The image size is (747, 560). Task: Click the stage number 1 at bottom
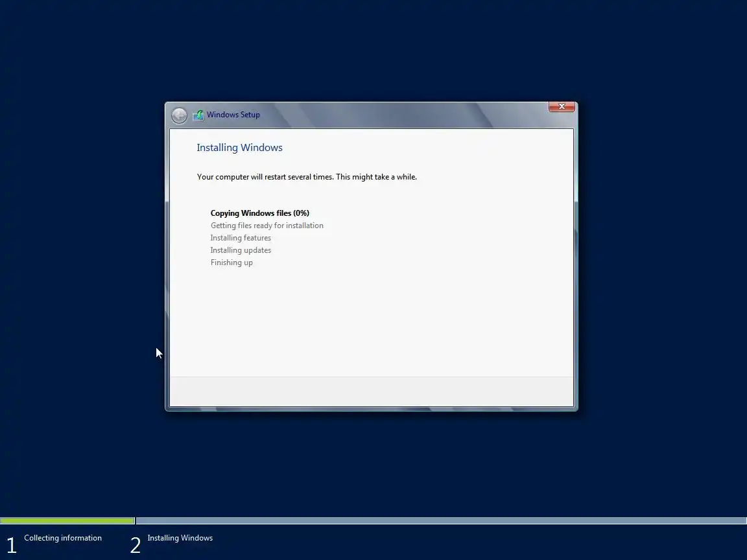click(12, 545)
